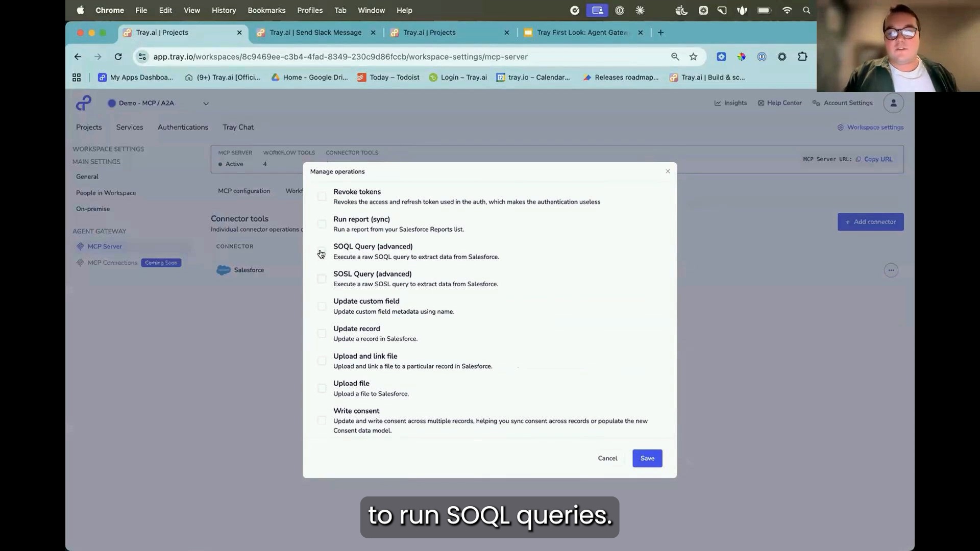The width and height of the screenshot is (980, 551).
Task: Open the Authentications nav tab
Action: tap(183, 127)
